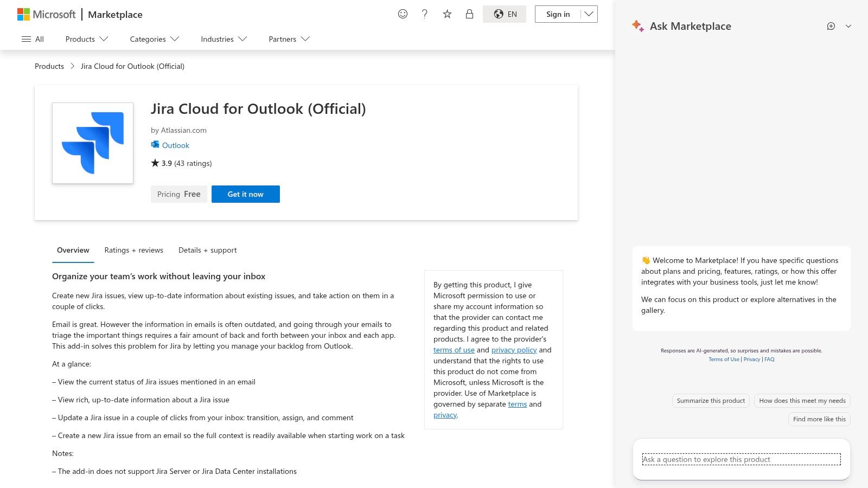Expand the Partners menu
The height and width of the screenshot is (488, 868).
click(289, 39)
